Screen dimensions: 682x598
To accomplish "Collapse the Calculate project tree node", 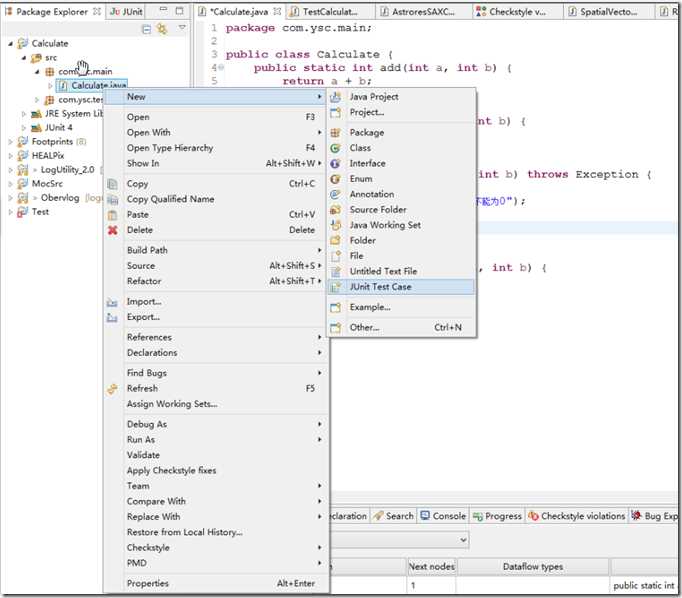I will click(9, 44).
